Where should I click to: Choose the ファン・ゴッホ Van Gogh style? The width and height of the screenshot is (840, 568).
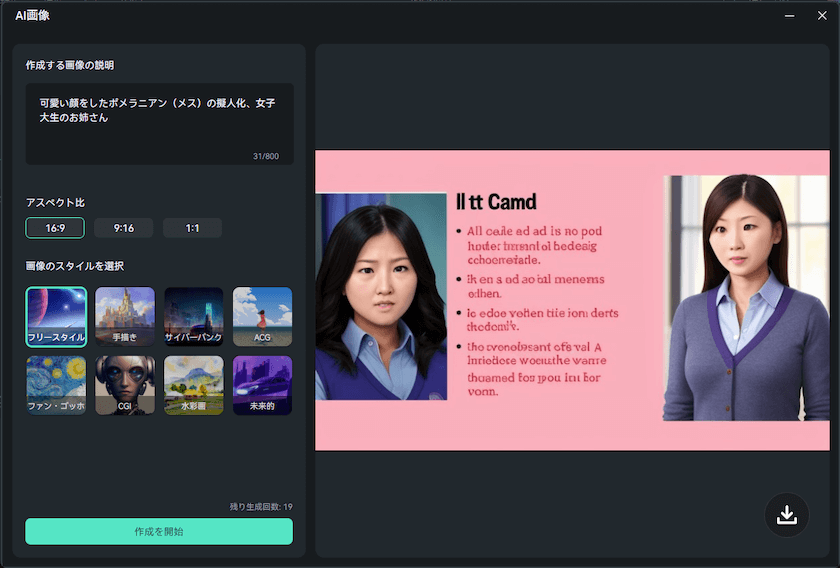(x=56, y=385)
